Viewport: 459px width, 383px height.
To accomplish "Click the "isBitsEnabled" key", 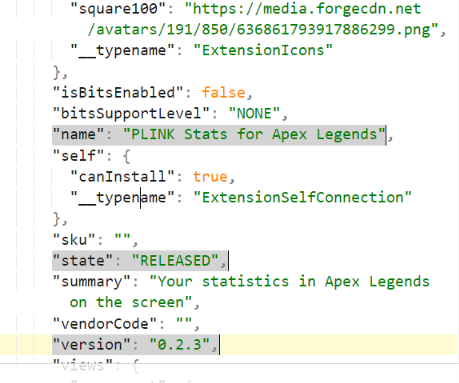I will [118, 93].
